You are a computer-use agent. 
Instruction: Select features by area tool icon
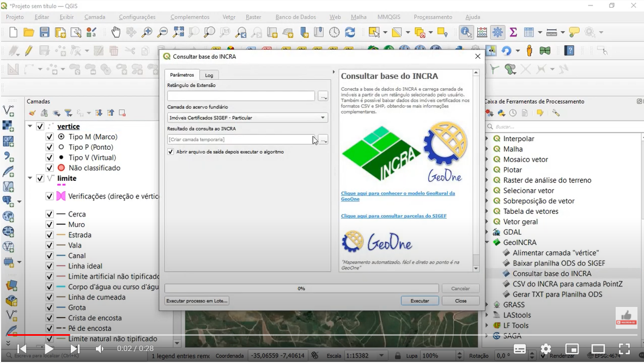[374, 32]
